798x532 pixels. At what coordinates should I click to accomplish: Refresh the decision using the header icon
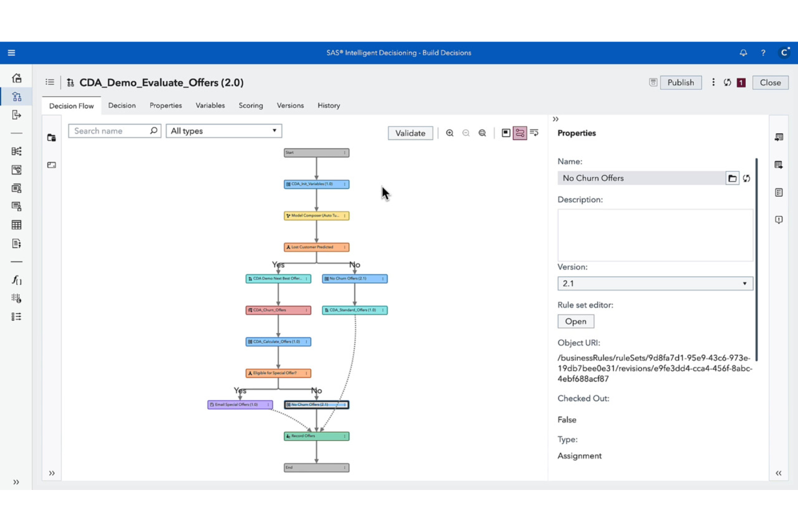pyautogui.click(x=727, y=82)
